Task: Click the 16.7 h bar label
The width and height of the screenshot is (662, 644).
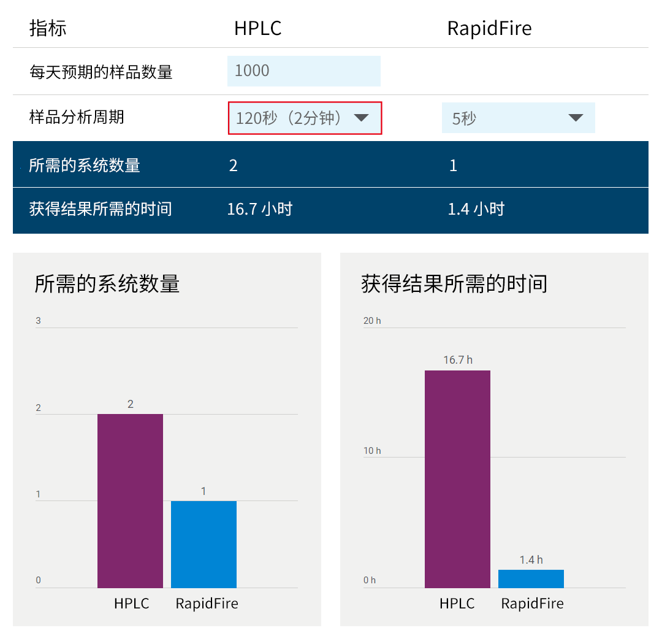Action: (x=458, y=360)
